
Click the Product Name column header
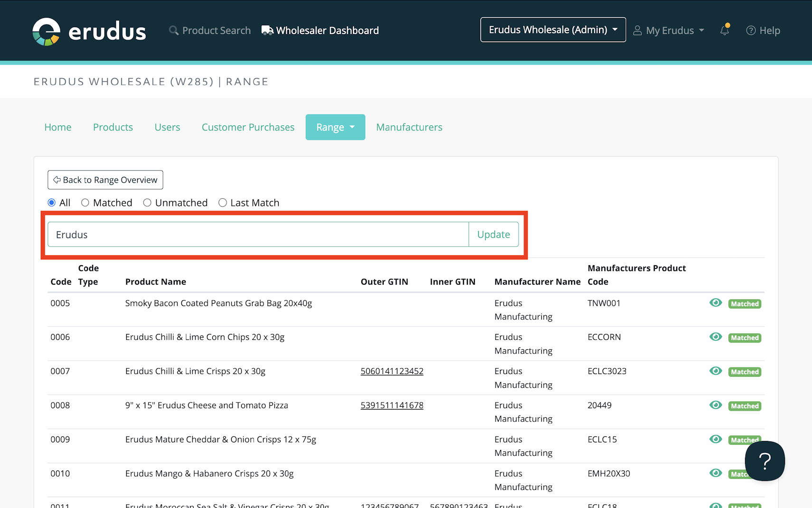156,282
